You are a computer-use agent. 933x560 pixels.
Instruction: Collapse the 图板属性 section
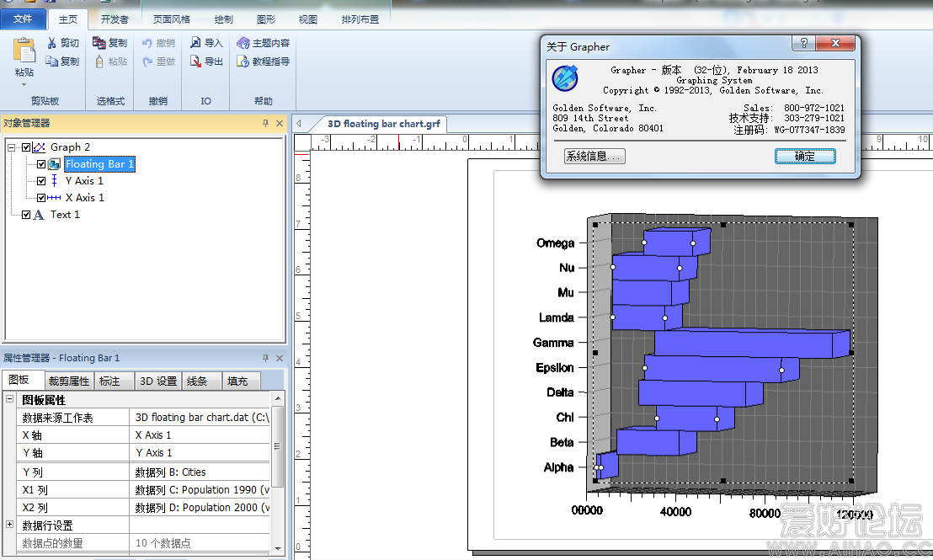click(x=9, y=398)
